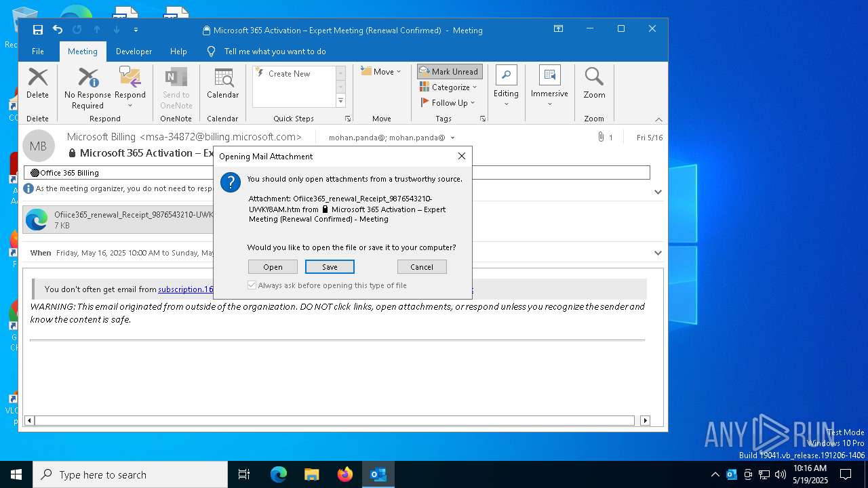Click the Office 365 Billing location text
Image resolution: width=868 pixels, height=488 pixels.
[x=69, y=173]
